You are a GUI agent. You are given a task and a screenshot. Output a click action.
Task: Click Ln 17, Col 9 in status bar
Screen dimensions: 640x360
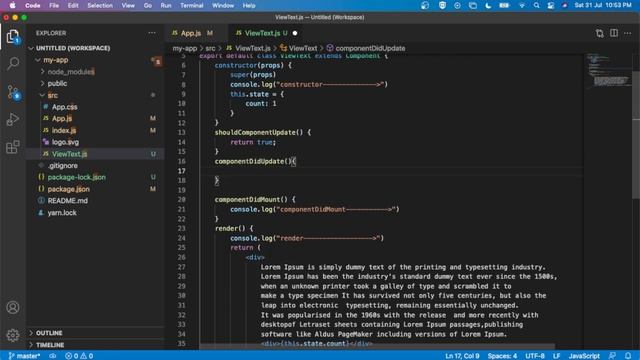(x=462, y=356)
